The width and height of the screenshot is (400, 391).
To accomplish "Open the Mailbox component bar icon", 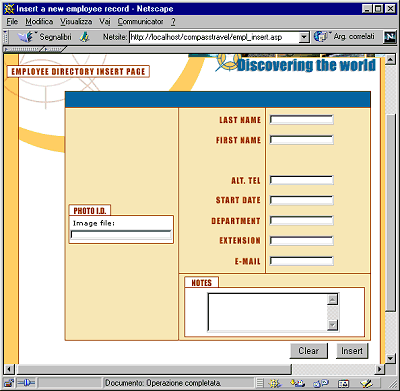I will (297, 384).
